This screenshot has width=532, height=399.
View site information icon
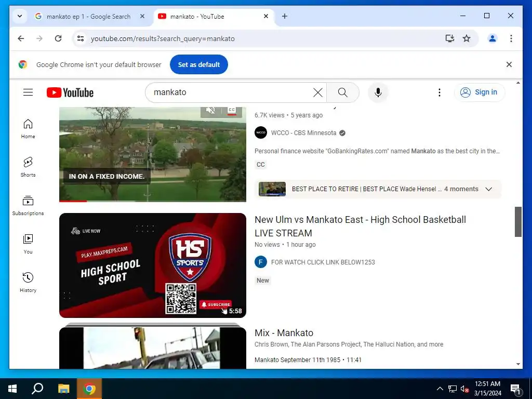tap(81, 38)
